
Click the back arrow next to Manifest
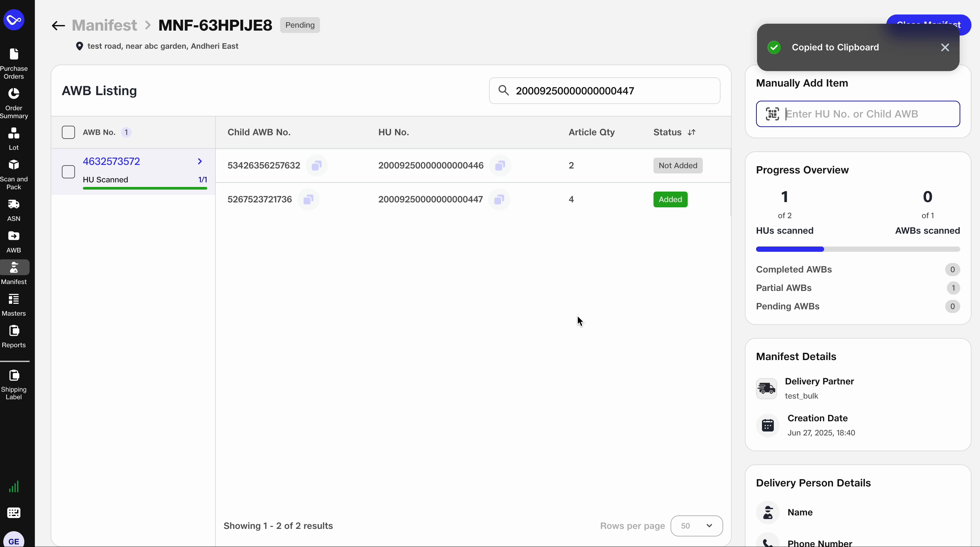coord(58,25)
